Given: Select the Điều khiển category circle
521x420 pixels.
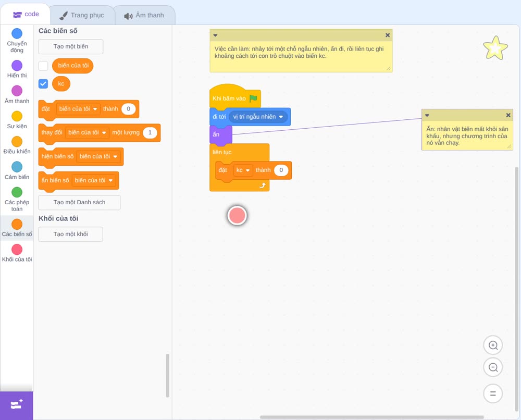Looking at the screenshot, I should click(x=17, y=142).
